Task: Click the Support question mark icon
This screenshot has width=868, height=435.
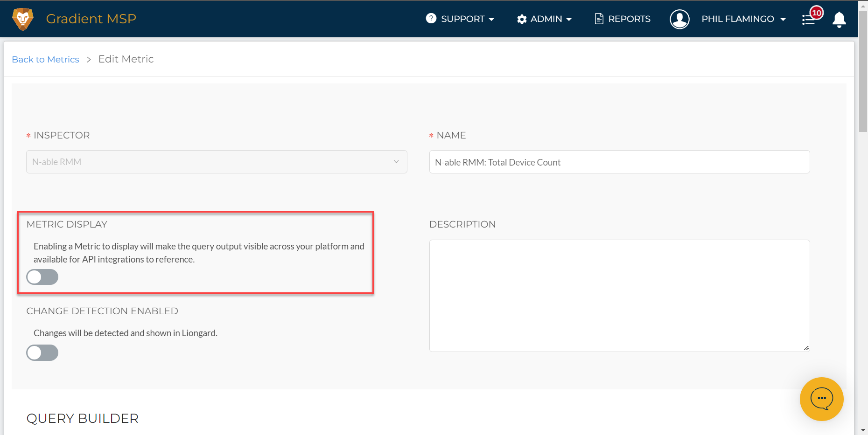Action: coord(431,19)
